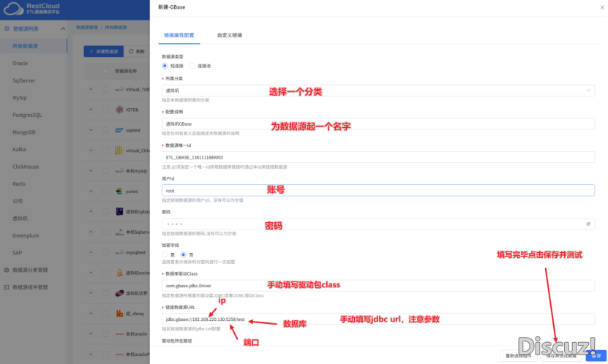Image resolution: width=608 pixels, height=364 pixels.
Task: Select the 连接池 radio option
Action: [192, 66]
